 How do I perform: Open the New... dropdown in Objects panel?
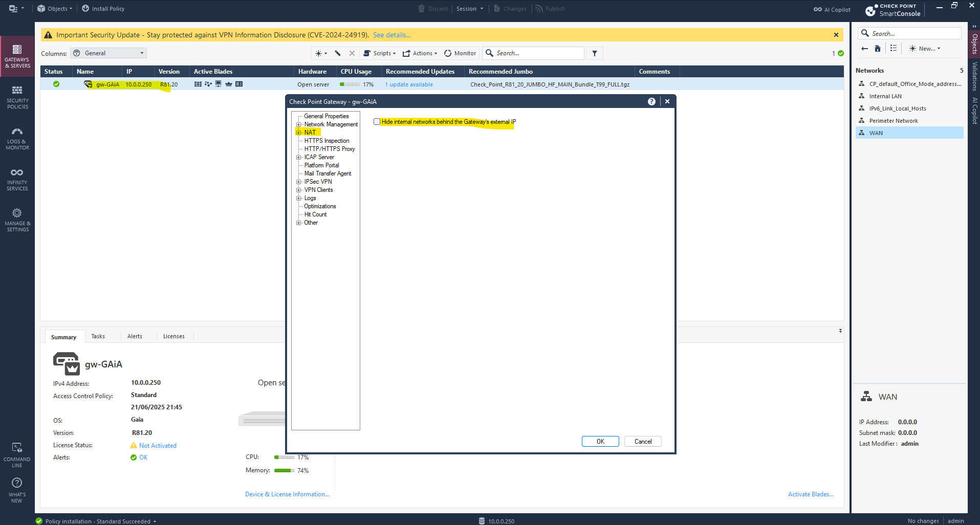(925, 49)
